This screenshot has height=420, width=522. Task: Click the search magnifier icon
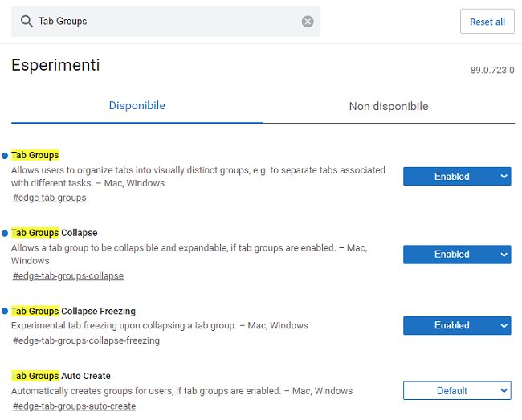tap(27, 22)
